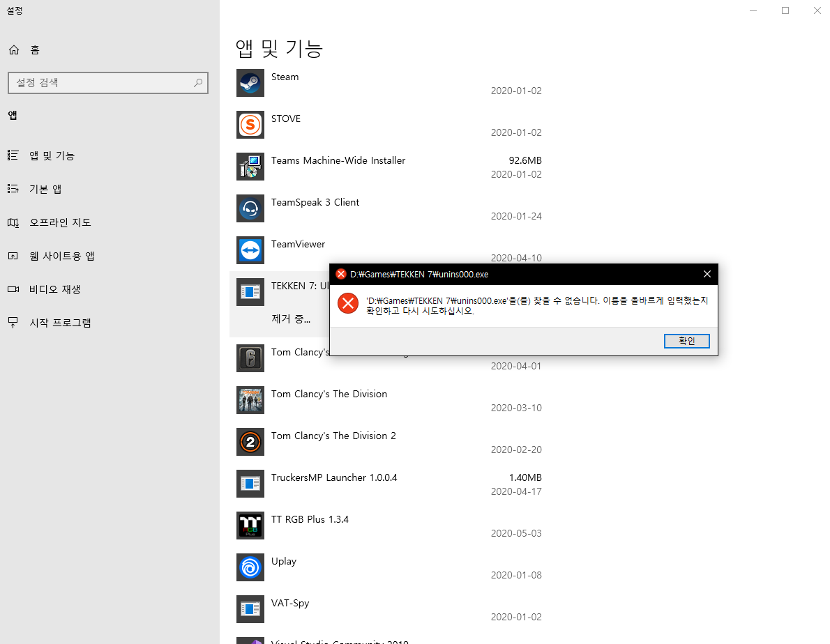
Task: Open the 기본 앱 section
Action: 110,189
